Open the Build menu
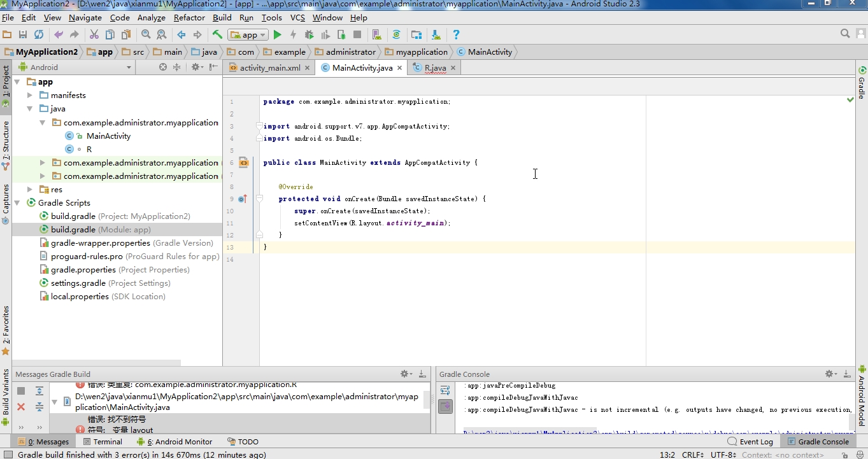The image size is (868, 459). point(222,18)
